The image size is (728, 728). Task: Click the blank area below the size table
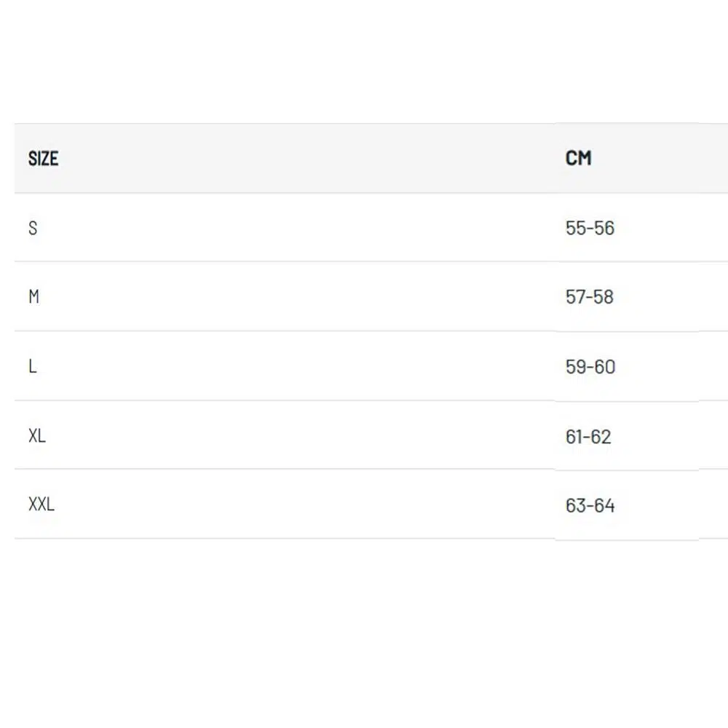pyautogui.click(x=364, y=633)
